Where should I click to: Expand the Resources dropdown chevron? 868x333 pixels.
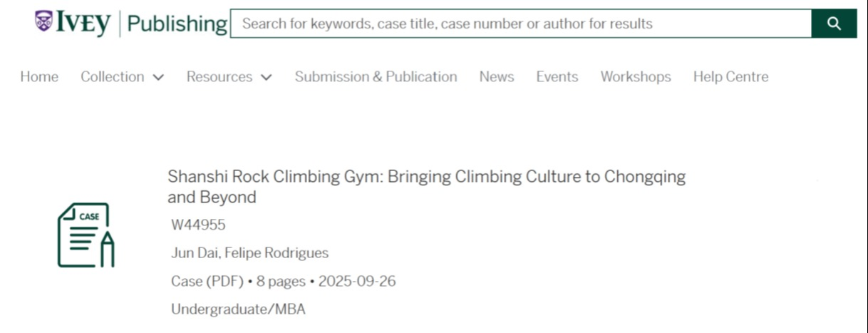[x=267, y=77]
